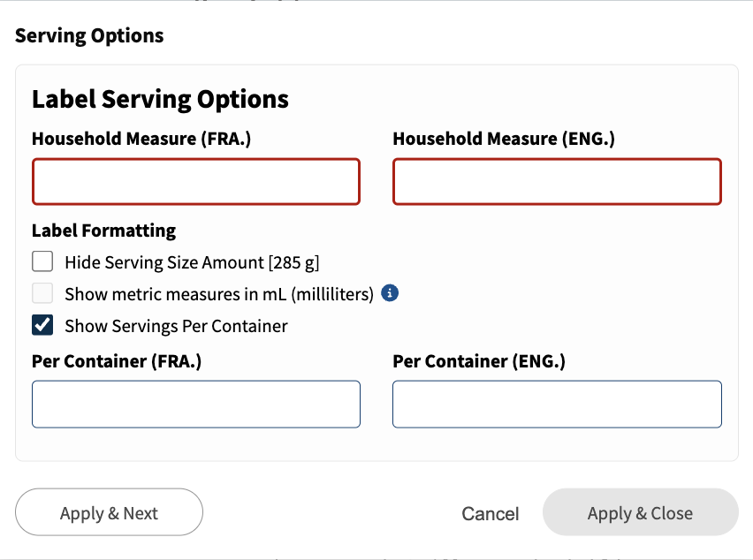
Task: Click inside the Household Measure (ENG.) field
Action: 556,181
